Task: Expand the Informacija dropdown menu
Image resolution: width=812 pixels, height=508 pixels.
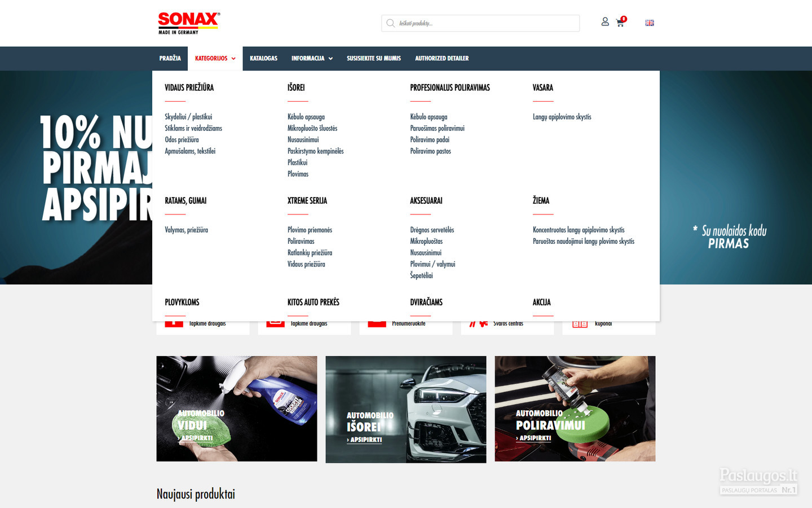Action: [312, 58]
